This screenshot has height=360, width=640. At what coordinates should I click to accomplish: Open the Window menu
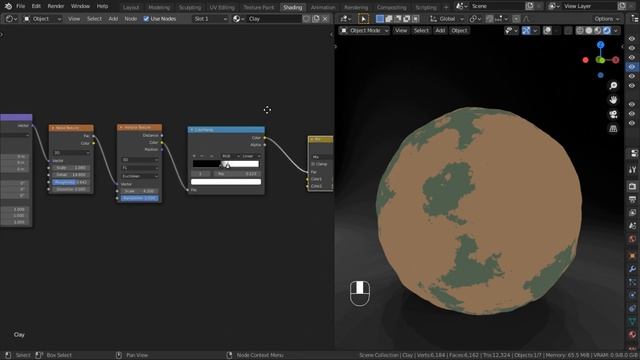pyautogui.click(x=80, y=6)
